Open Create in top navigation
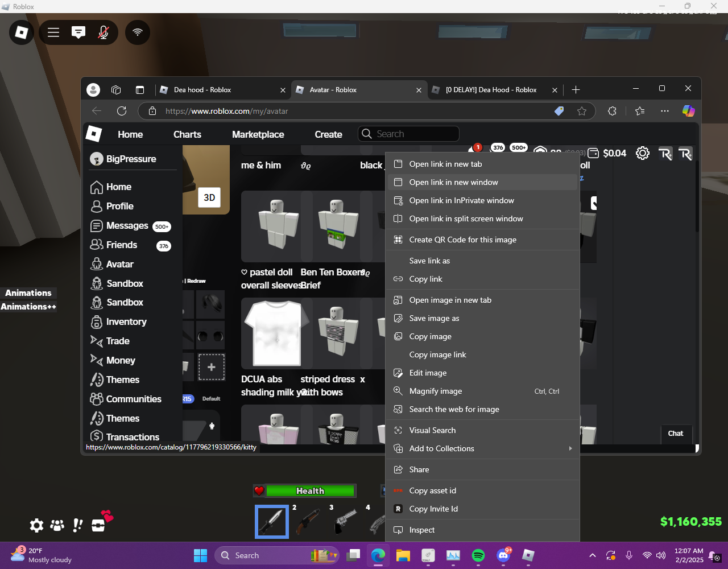This screenshot has width=728, height=569. coord(328,134)
